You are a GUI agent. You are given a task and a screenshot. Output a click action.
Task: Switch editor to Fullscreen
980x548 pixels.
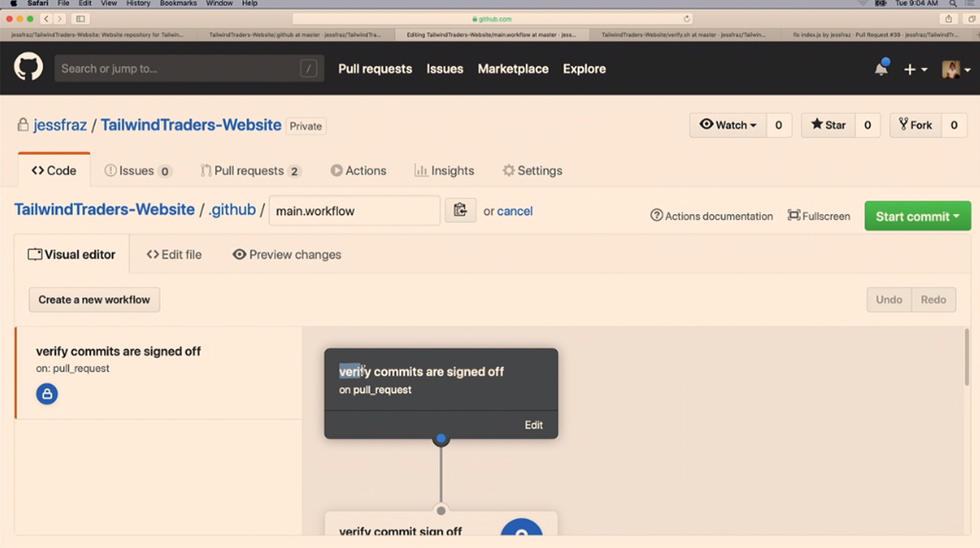point(819,216)
